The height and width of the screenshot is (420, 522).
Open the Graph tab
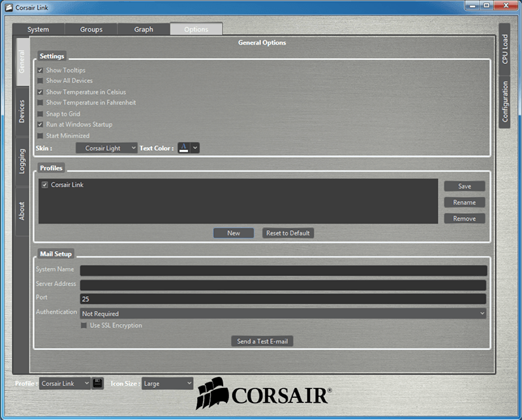click(144, 29)
